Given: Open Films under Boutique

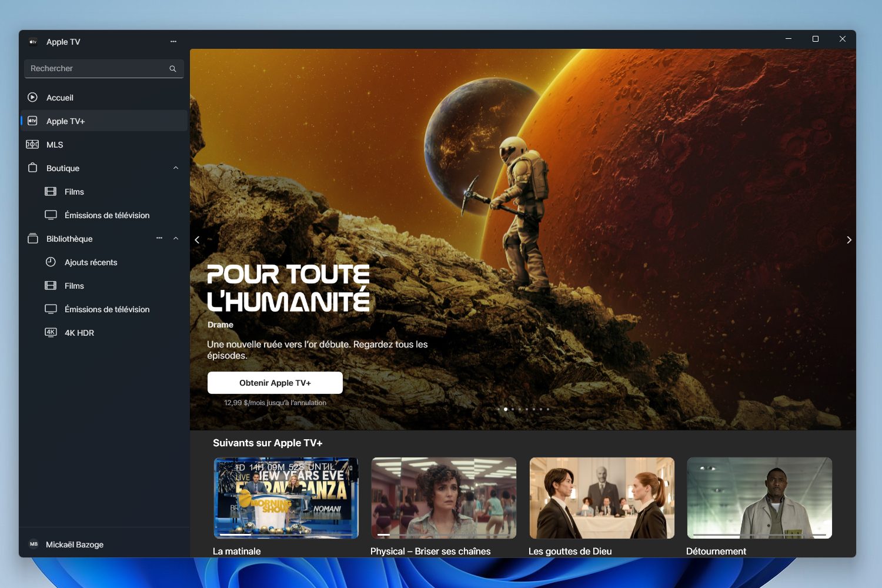Looking at the screenshot, I should coord(104,192).
